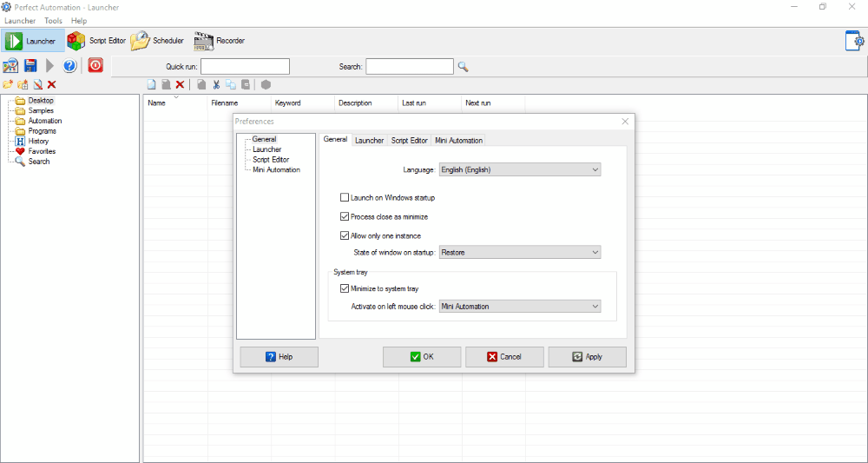The width and height of the screenshot is (868, 463).
Task: Switch to the Launcher tab in Preferences
Action: pyautogui.click(x=369, y=140)
